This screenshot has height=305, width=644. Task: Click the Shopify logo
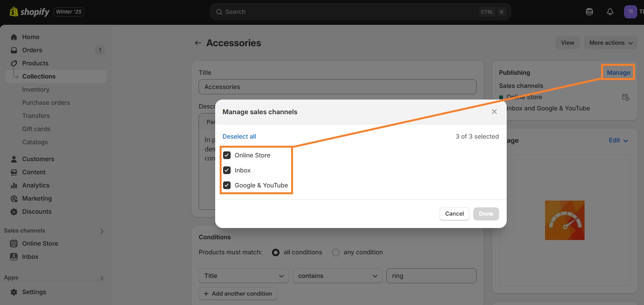[29, 12]
